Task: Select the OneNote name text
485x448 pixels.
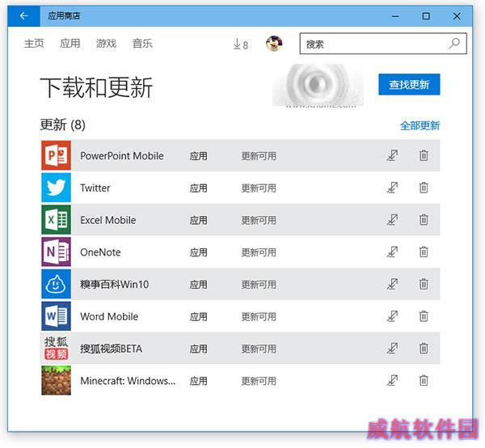Action: tap(100, 252)
